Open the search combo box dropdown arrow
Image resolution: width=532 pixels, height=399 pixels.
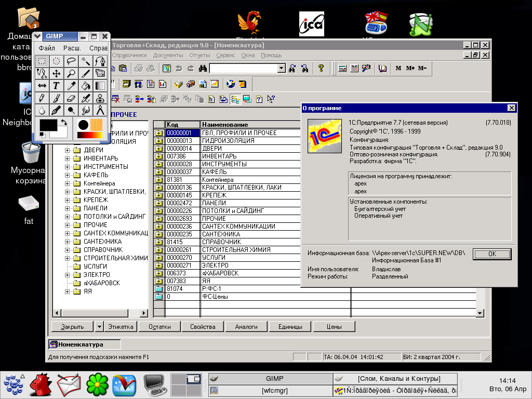coord(281,69)
